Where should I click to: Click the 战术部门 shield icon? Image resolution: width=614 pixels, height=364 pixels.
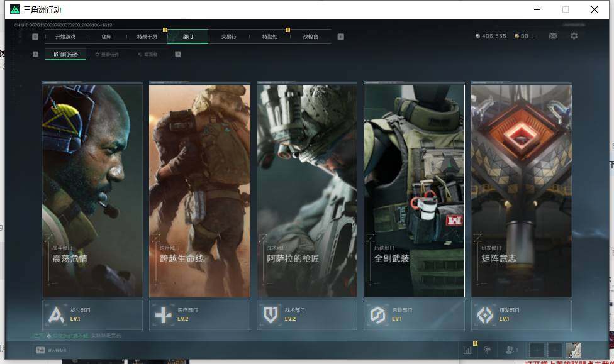pyautogui.click(x=271, y=315)
